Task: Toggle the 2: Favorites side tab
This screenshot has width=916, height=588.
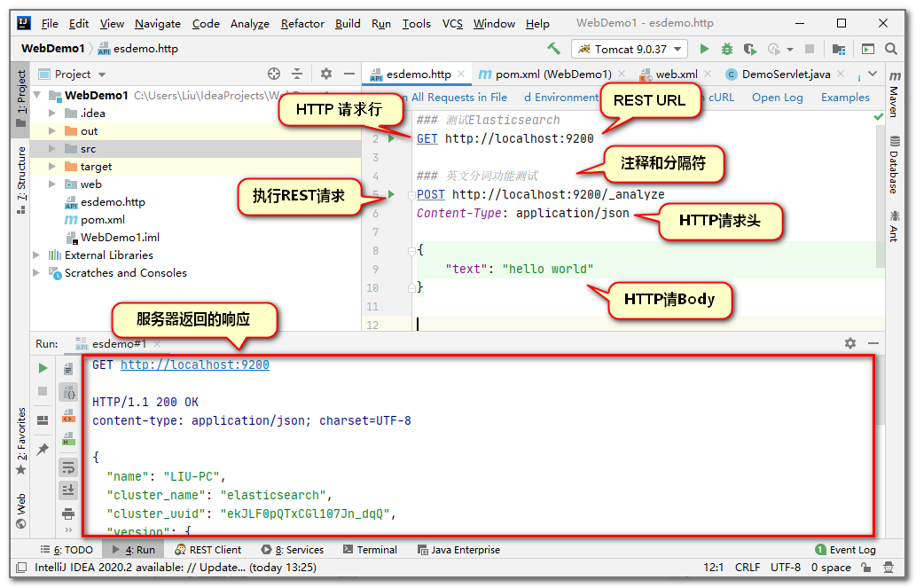Action: pos(21,442)
